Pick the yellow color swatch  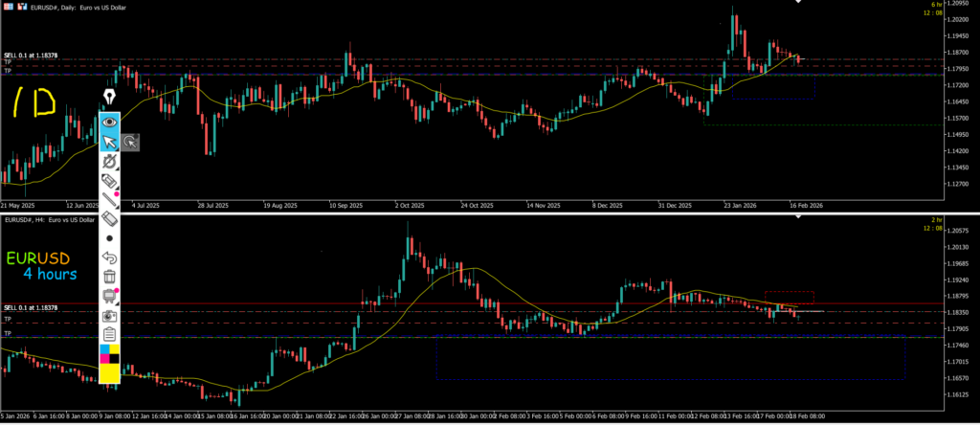tap(111, 371)
